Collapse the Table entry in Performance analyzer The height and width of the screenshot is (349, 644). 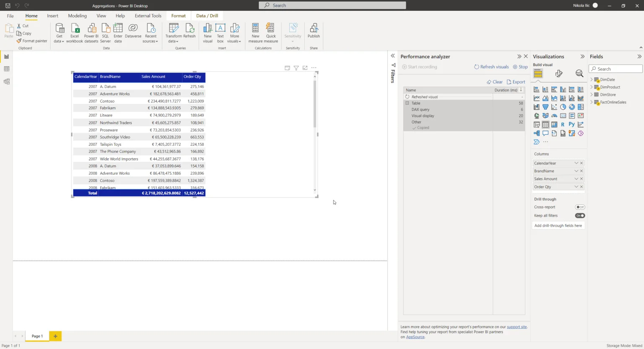(x=407, y=103)
